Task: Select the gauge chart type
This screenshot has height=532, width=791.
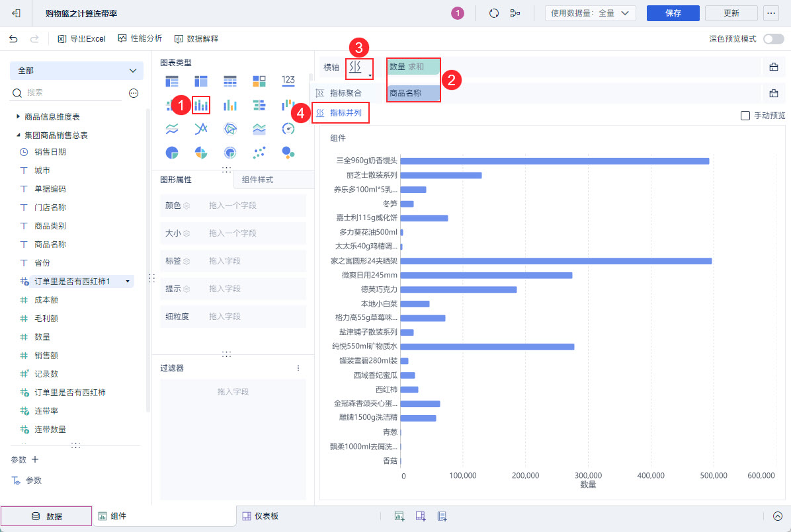Action: [288, 129]
